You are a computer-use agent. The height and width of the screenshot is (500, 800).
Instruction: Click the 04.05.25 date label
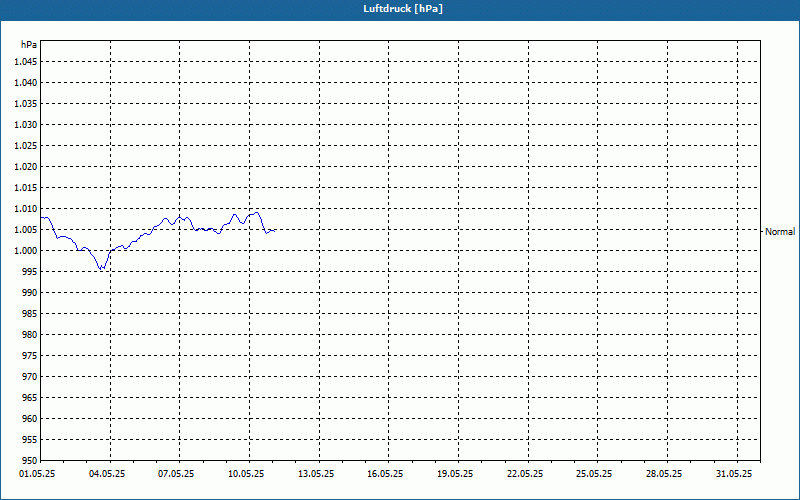tap(107, 474)
